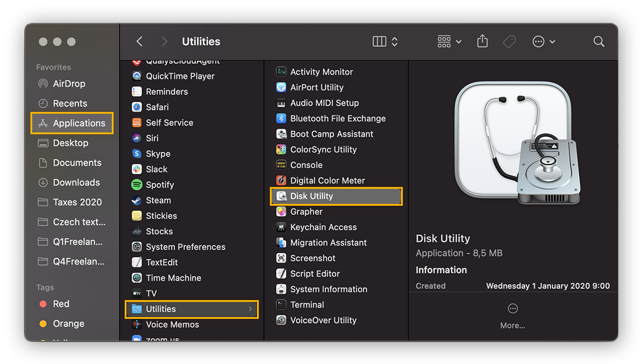This screenshot has height=364, width=644.
Task: Select the Activity Monitor utility
Action: [322, 72]
